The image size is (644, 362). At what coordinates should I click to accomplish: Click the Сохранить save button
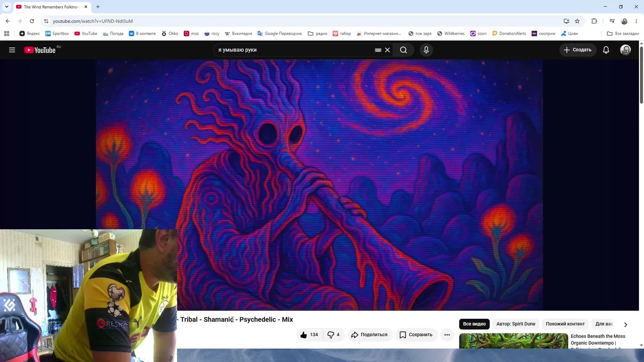pos(416,334)
